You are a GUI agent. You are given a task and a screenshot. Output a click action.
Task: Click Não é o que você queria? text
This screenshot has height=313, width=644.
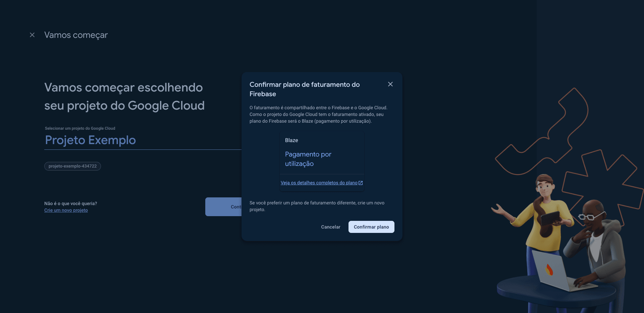pyautogui.click(x=70, y=203)
